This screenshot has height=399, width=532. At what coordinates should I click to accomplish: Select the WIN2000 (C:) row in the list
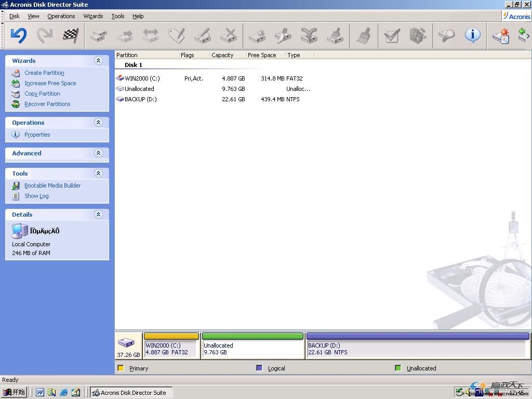(142, 78)
